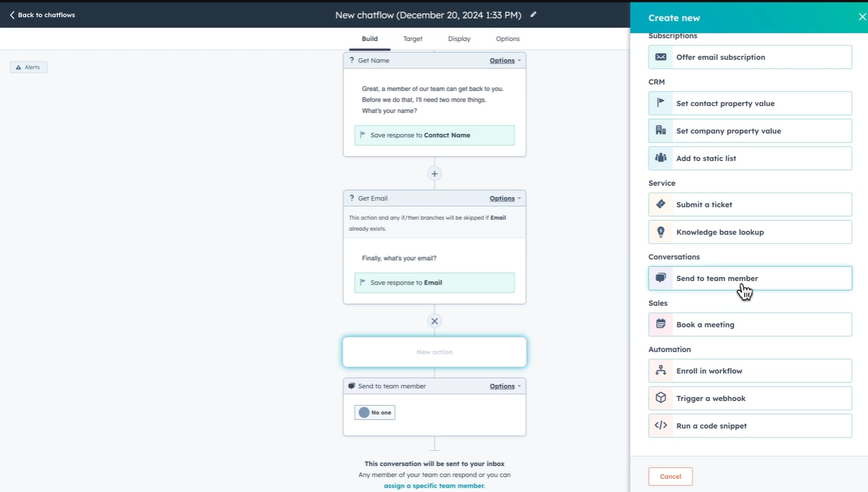This screenshot has width=868, height=492.
Task: Choose Knowledge base lookup action
Action: (750, 232)
